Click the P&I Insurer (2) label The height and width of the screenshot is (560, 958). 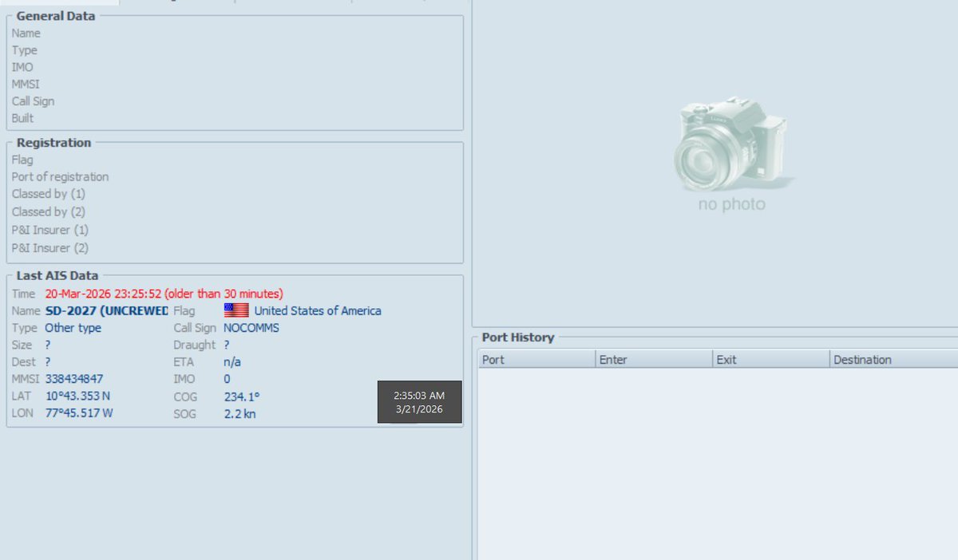coord(50,248)
